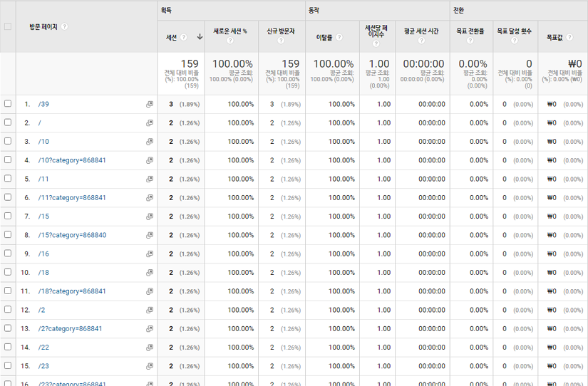This screenshot has height=386, width=588.
Task: Select the 세션당 페이지수 column header
Action: tap(376, 31)
